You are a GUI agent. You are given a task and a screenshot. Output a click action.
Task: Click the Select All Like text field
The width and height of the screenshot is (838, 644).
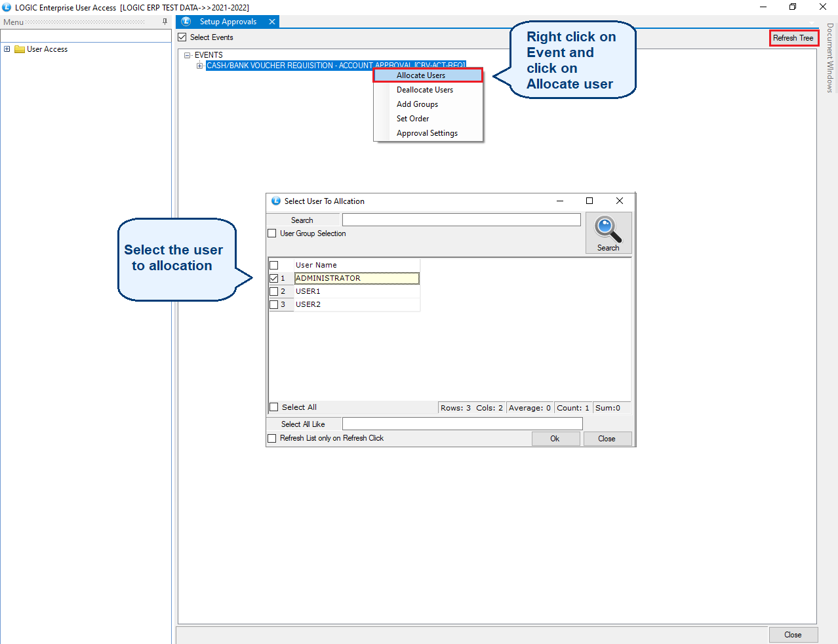tap(462, 424)
